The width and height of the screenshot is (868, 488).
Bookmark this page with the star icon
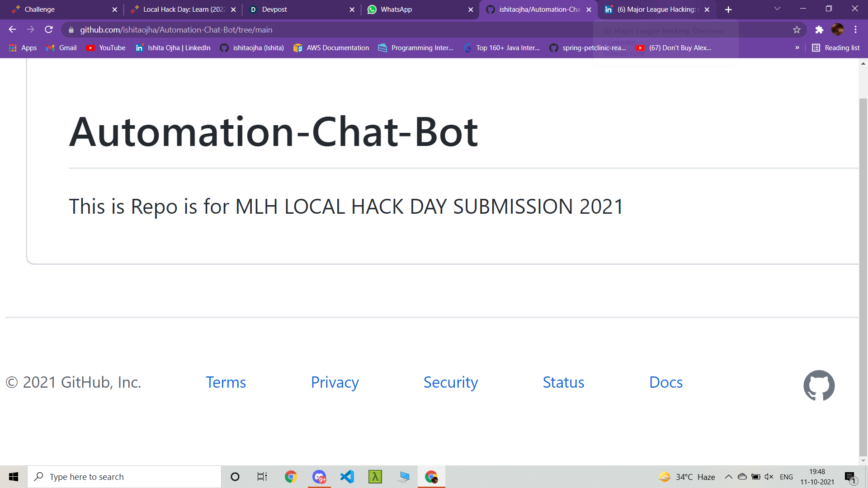click(797, 30)
